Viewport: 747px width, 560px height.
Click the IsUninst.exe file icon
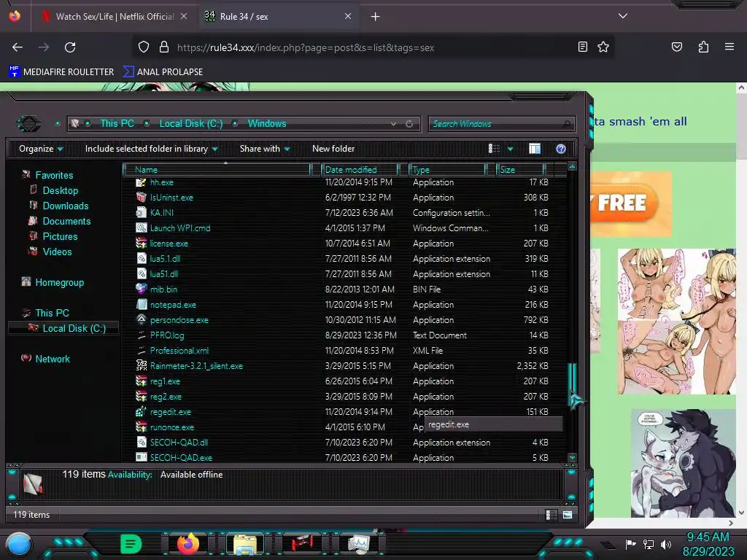click(141, 197)
